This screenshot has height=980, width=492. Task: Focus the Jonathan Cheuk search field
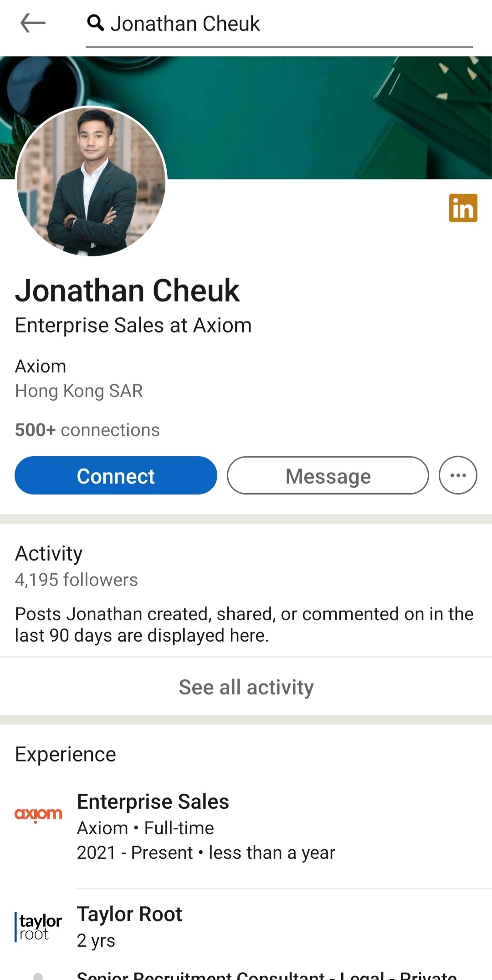(279, 24)
